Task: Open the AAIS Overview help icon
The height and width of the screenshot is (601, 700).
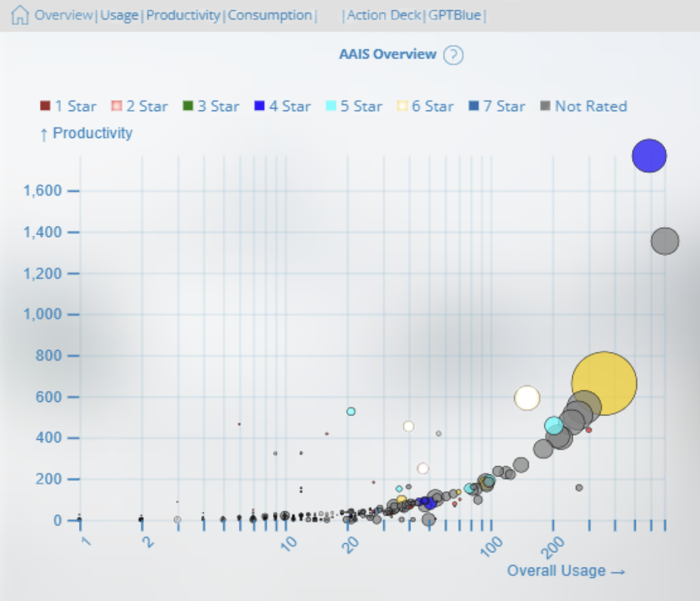Action: click(453, 55)
